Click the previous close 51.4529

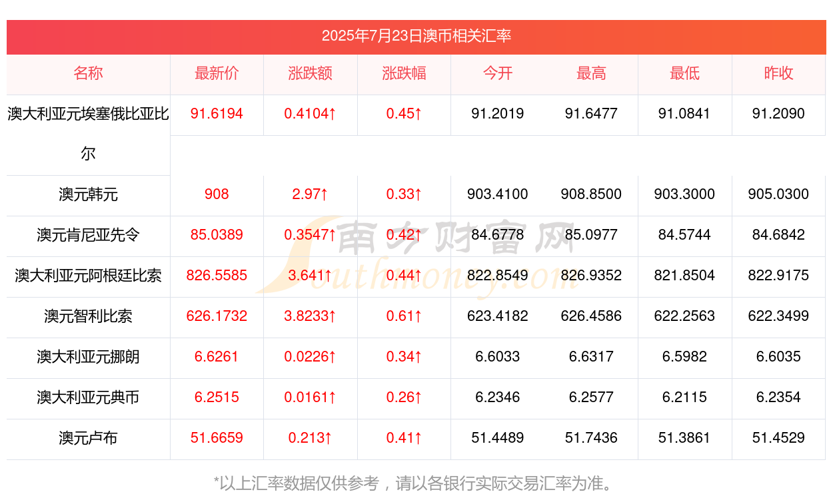click(x=778, y=438)
